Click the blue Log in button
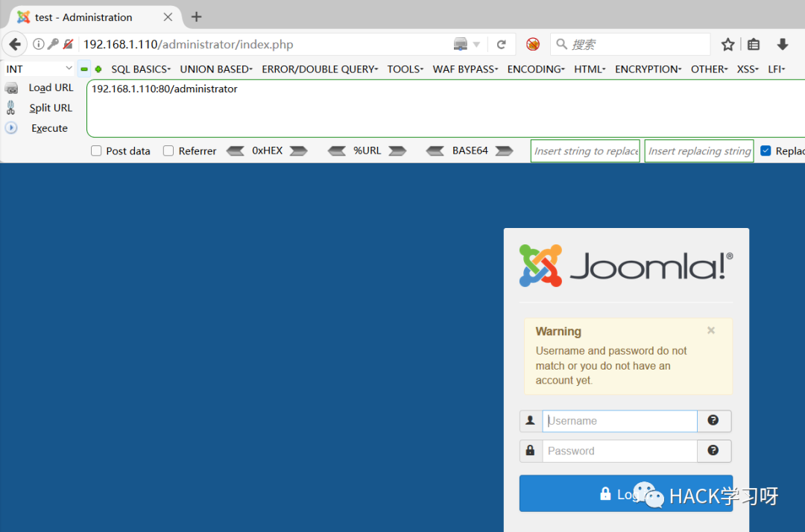This screenshot has height=532, width=805. point(626,493)
